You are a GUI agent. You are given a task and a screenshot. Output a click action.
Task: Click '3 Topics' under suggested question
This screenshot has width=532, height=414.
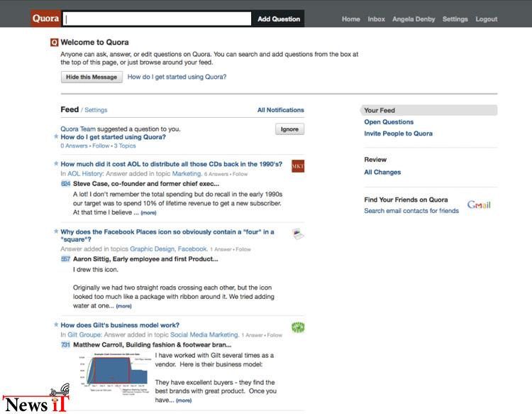[125, 146]
